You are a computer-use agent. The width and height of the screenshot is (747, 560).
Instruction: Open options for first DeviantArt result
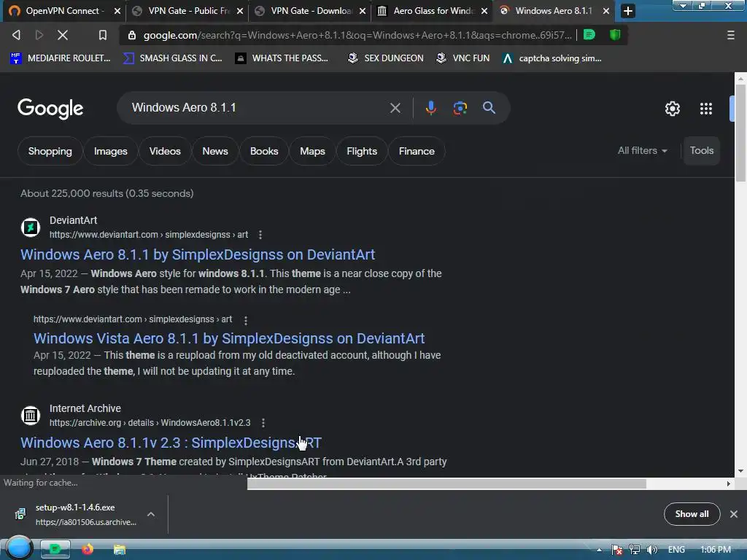(260, 235)
